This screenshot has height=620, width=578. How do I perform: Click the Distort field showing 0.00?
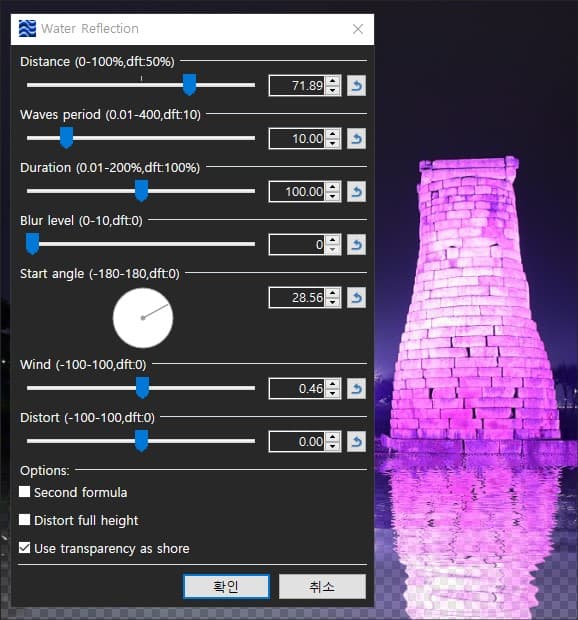coord(297,441)
